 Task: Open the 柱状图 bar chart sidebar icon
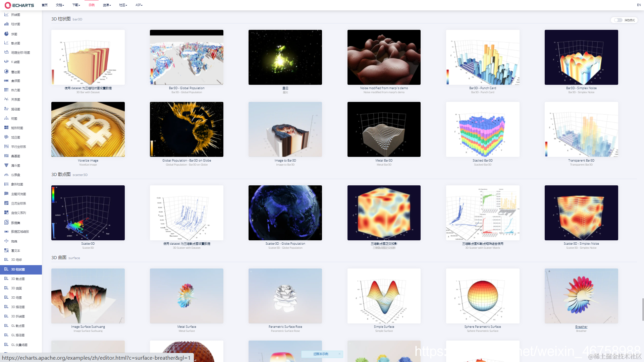pyautogui.click(x=6, y=24)
